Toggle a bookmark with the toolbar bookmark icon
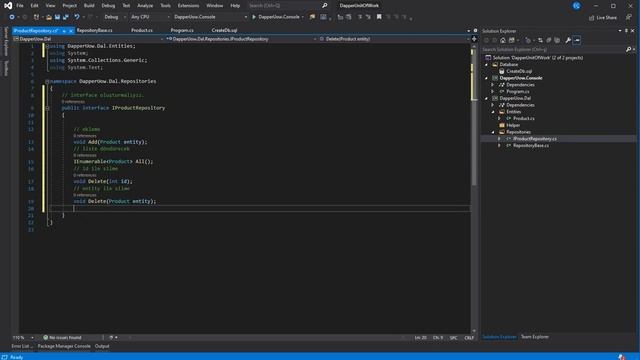 (379, 17)
